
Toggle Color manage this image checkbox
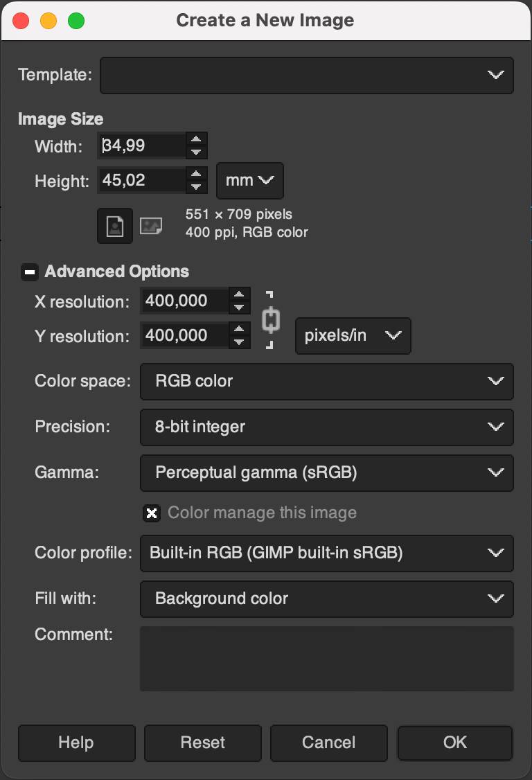[x=152, y=513]
